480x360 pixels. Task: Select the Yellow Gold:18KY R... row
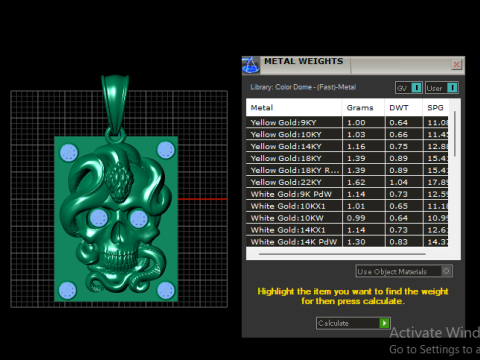point(347,170)
